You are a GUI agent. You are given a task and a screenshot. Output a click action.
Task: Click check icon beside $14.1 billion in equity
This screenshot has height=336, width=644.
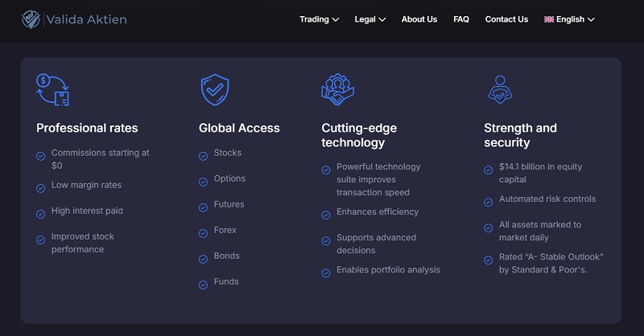489,170
